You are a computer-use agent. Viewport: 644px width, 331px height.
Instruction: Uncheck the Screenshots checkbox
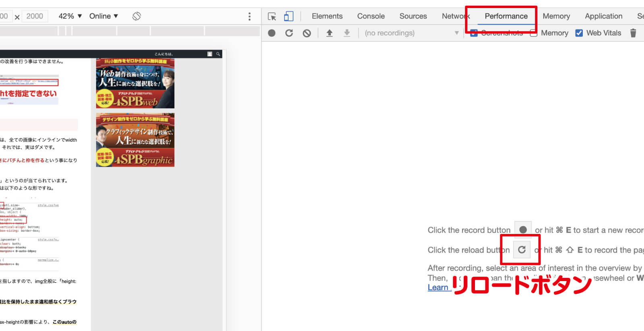[x=474, y=33]
